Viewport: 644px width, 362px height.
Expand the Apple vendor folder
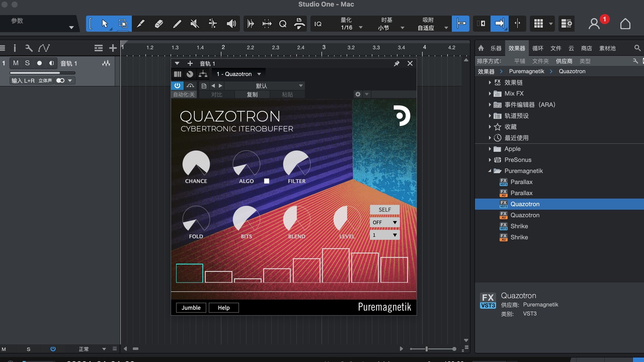(x=490, y=149)
